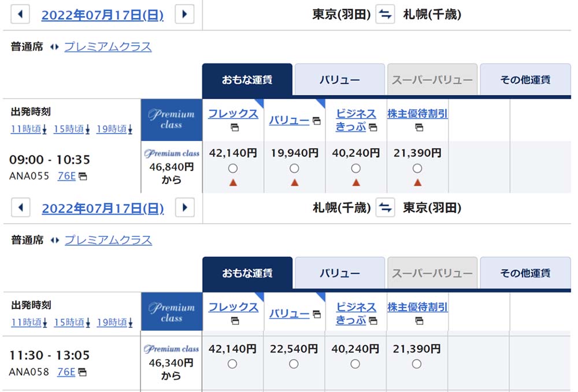Switch to プレミアムクラス in outbound section
The height and width of the screenshot is (392, 578).
pyautogui.click(x=108, y=47)
